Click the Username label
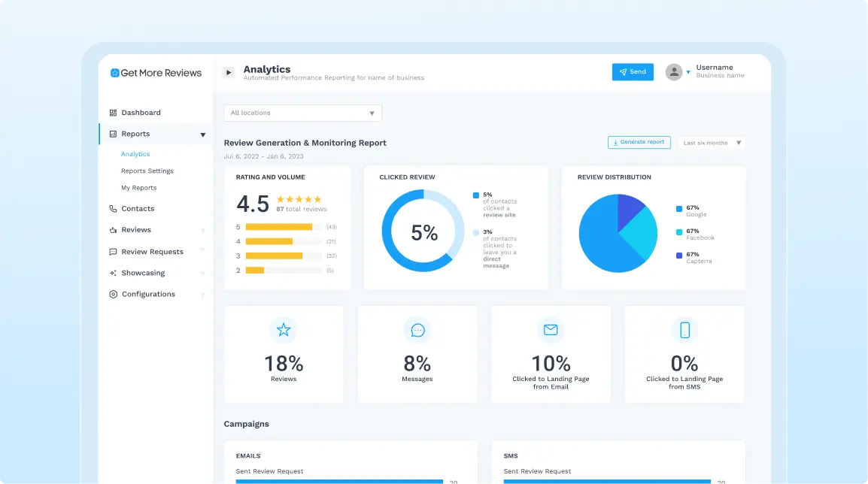The width and height of the screenshot is (868, 484). tap(715, 68)
